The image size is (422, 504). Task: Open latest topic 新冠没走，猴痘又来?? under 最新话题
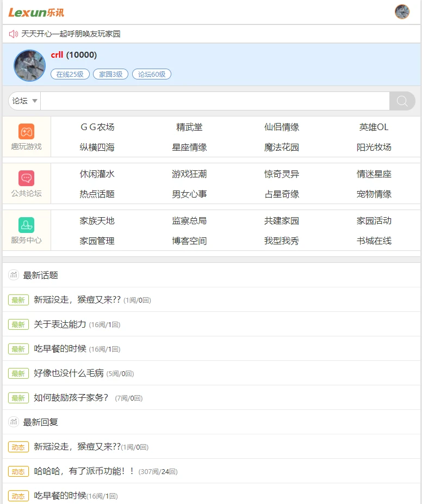pos(77,299)
